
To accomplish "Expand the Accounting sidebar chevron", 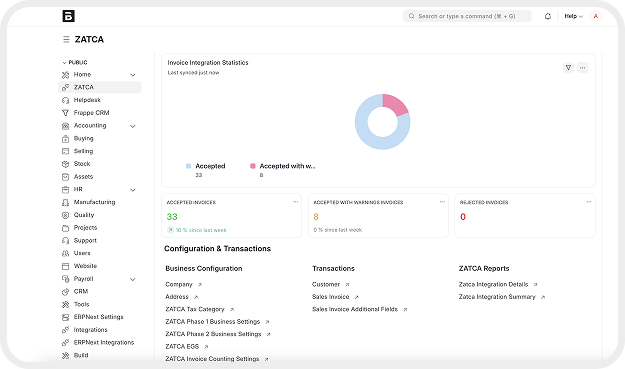I will [133, 126].
